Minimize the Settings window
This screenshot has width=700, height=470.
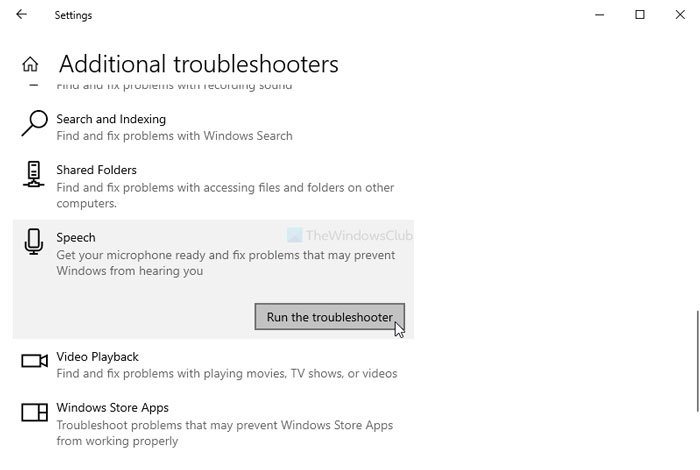click(x=600, y=15)
